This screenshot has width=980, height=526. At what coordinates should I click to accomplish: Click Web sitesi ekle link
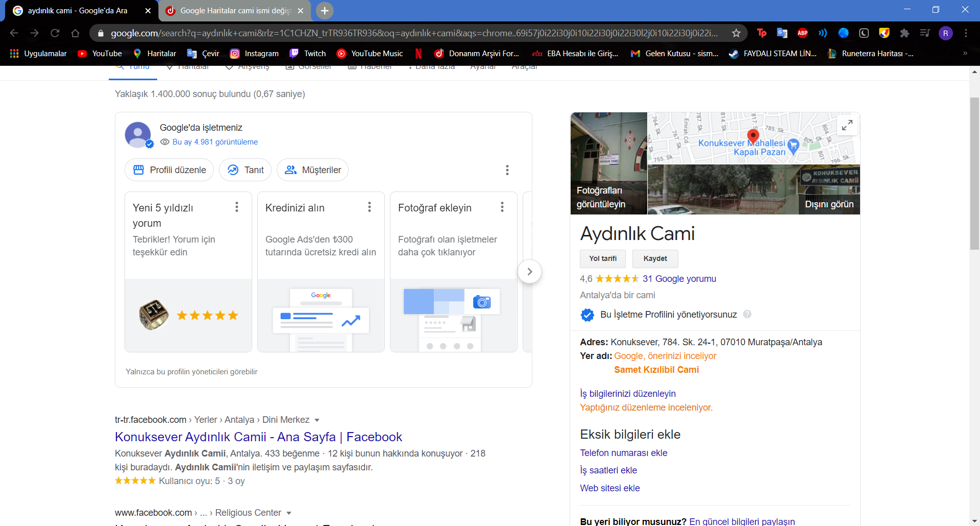point(610,488)
